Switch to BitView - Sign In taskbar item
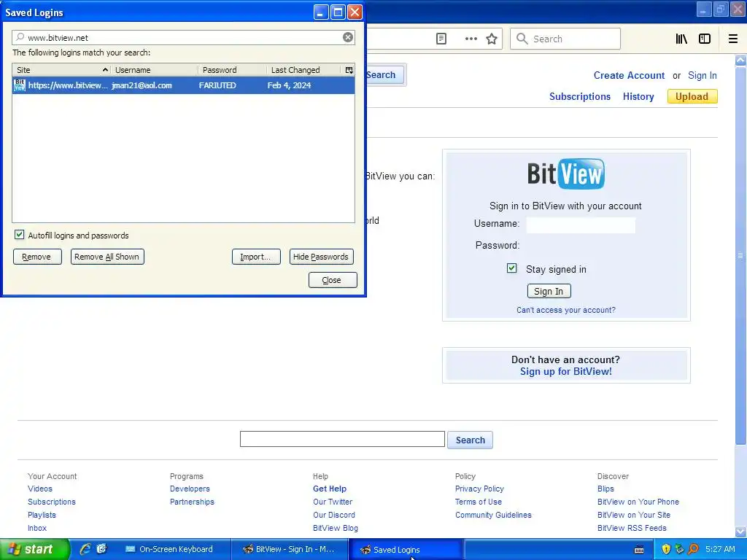Screen dimensions: 747x560 (289, 549)
